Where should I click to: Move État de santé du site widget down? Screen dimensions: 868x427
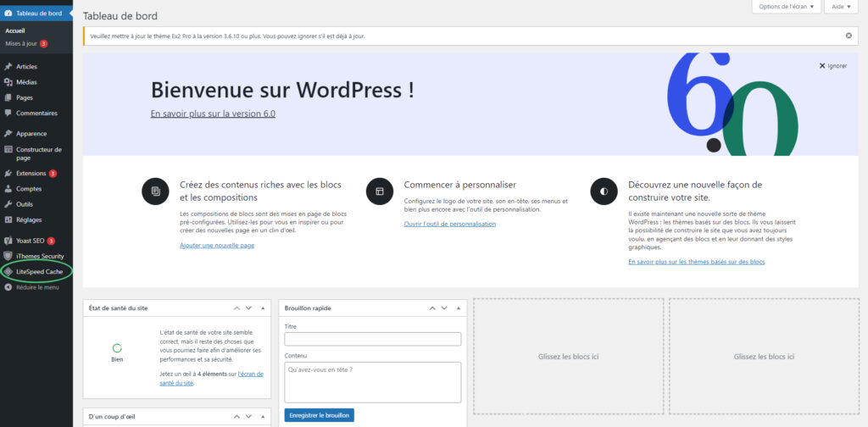click(248, 308)
